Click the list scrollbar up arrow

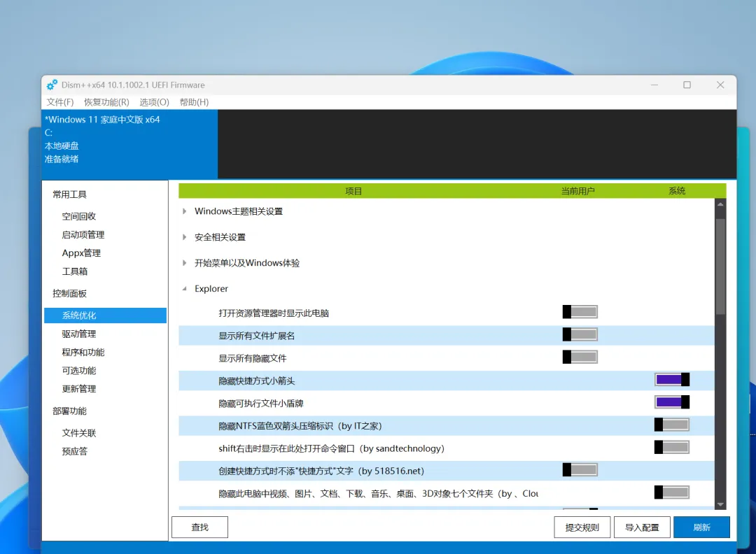[720, 204]
